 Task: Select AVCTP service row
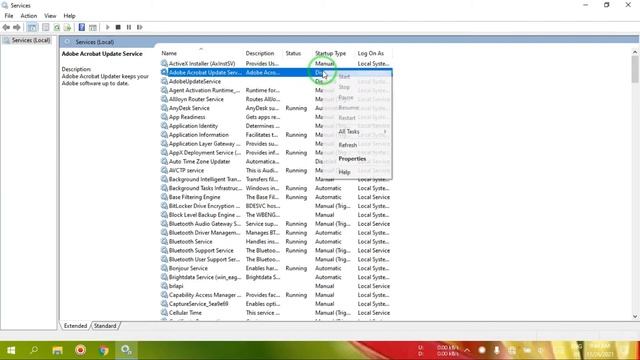[276, 171]
